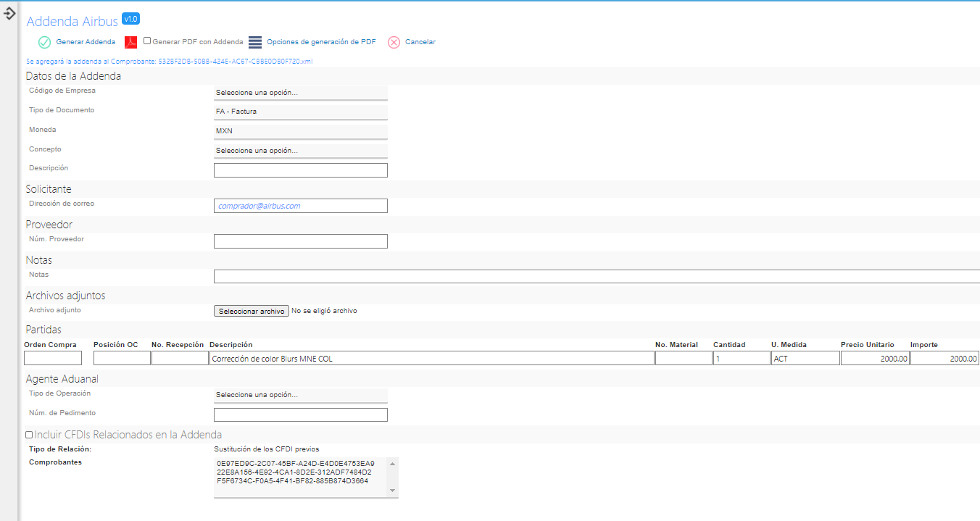Click the Cantidad field showing 1

coord(742,358)
